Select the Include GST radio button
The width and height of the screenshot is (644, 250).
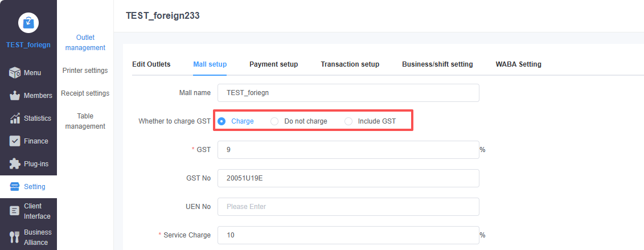[x=348, y=121]
